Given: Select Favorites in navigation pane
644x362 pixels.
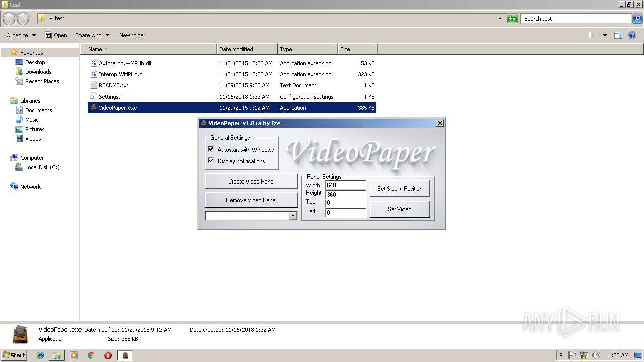Looking at the screenshot, I should (x=31, y=53).
